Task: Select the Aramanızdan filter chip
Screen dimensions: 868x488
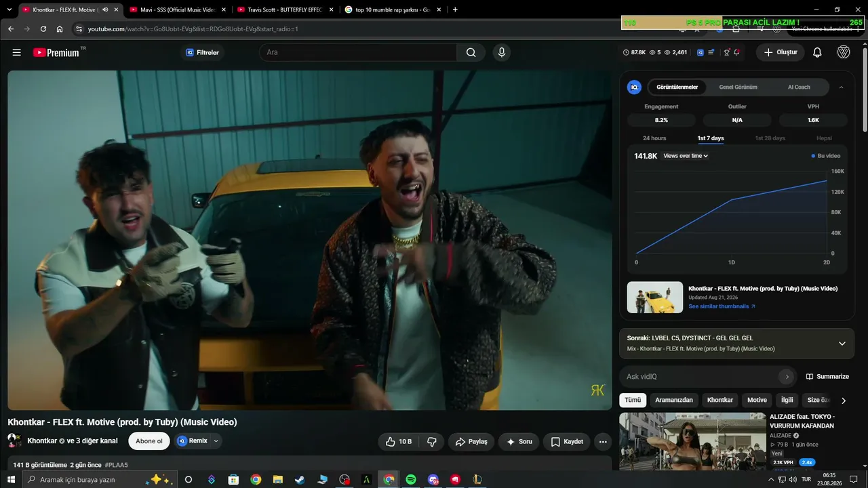Action: pos(674,400)
